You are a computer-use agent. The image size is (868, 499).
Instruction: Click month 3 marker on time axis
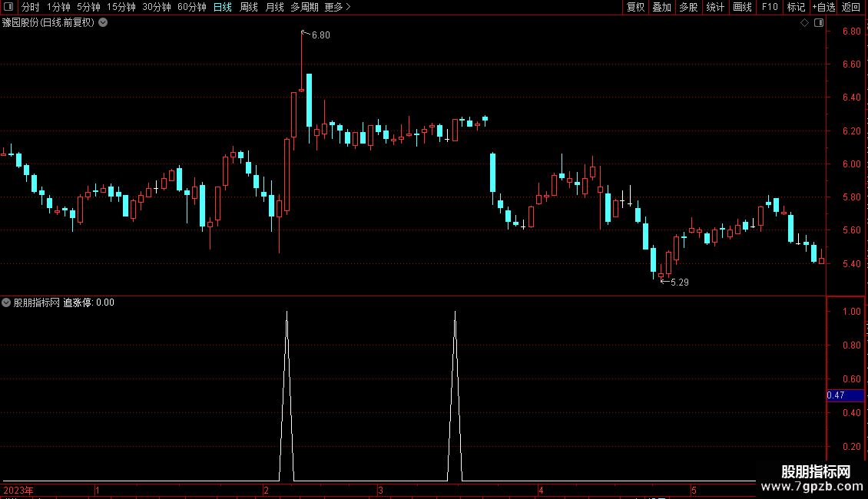click(380, 490)
